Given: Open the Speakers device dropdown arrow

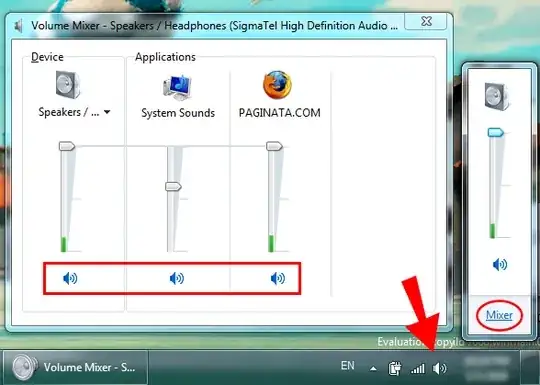Looking at the screenshot, I should click(107, 112).
